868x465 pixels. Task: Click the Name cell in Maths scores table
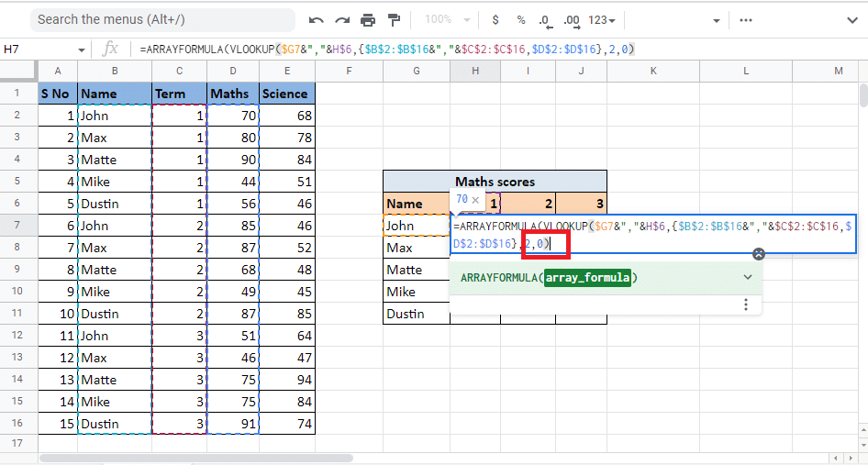coord(417,204)
